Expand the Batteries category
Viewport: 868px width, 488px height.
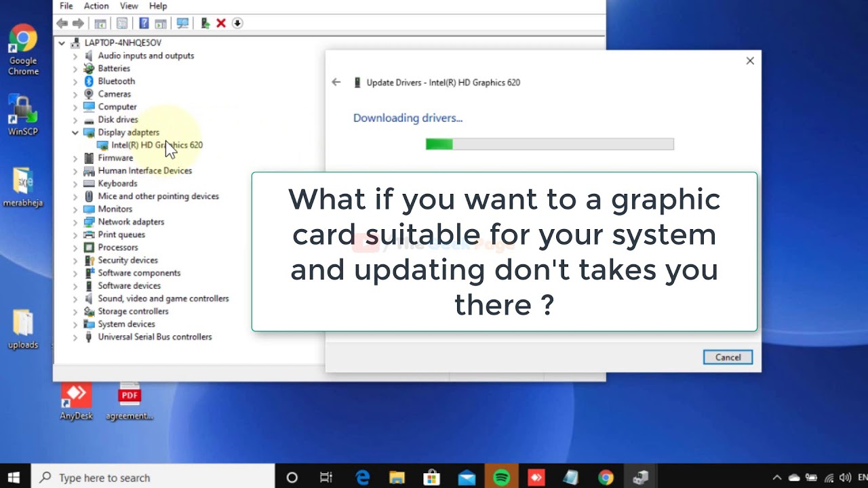(75, 68)
